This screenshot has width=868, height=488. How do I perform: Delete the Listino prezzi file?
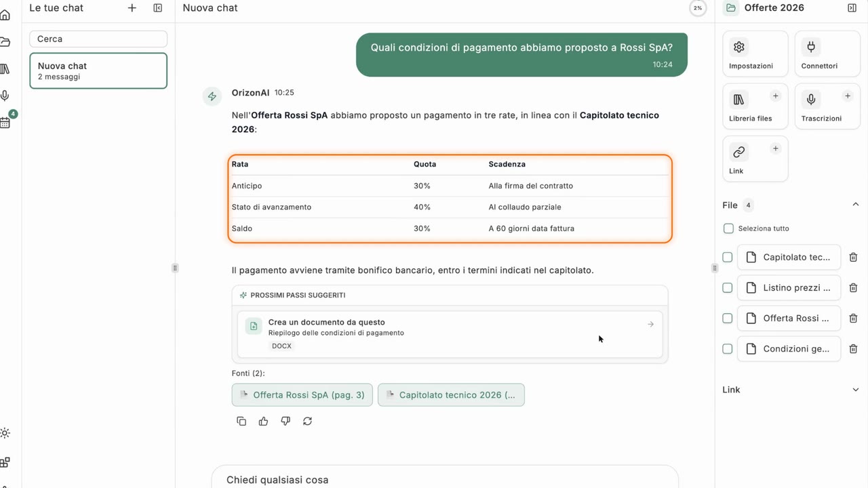[x=853, y=288]
